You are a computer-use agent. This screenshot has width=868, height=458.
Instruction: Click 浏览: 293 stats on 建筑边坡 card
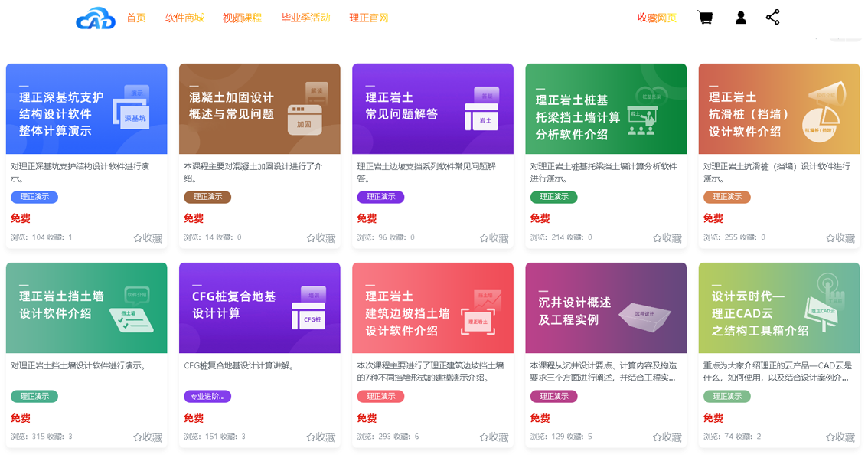(x=388, y=437)
